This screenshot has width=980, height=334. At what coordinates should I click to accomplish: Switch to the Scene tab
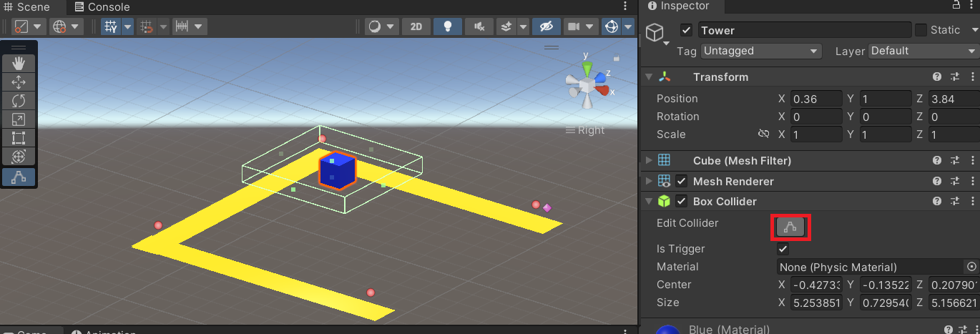click(26, 7)
